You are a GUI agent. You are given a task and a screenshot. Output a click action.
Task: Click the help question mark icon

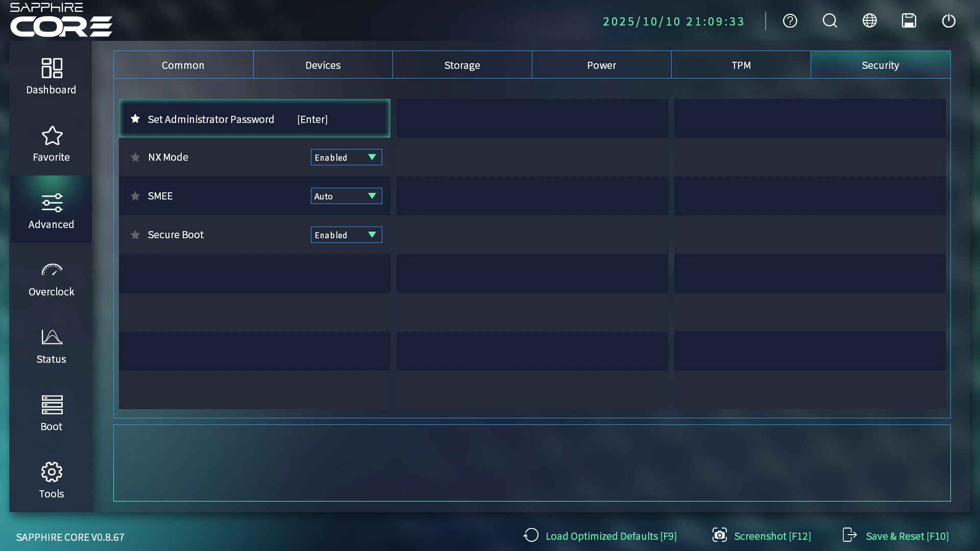[x=790, y=21]
